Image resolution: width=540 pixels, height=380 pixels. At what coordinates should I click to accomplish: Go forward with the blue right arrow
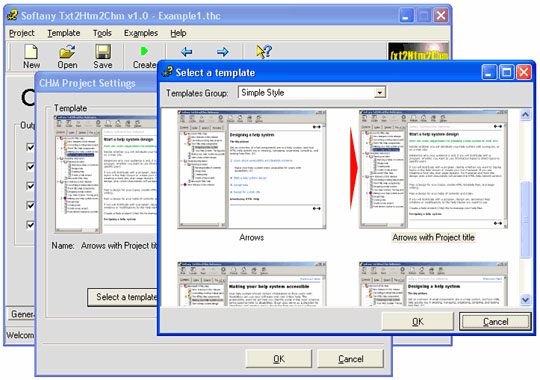223,52
